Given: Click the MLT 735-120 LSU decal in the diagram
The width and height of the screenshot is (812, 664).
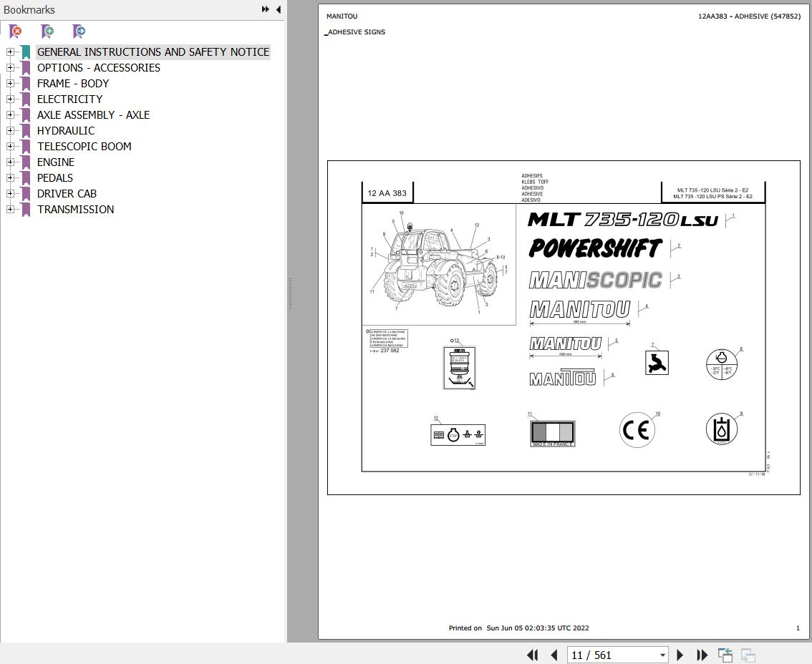Looking at the screenshot, I should coord(623,220).
